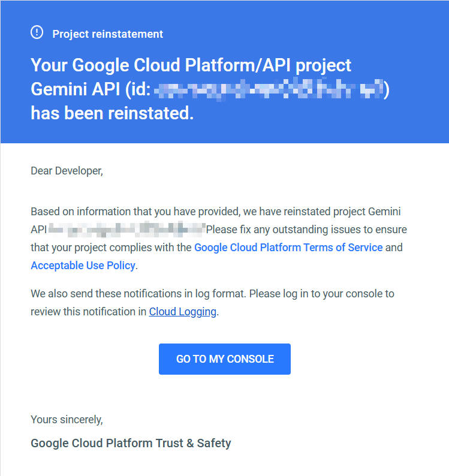This screenshot has width=449, height=476.
Task: Click the 'has been reinstated.' headline text
Action: pos(112,113)
